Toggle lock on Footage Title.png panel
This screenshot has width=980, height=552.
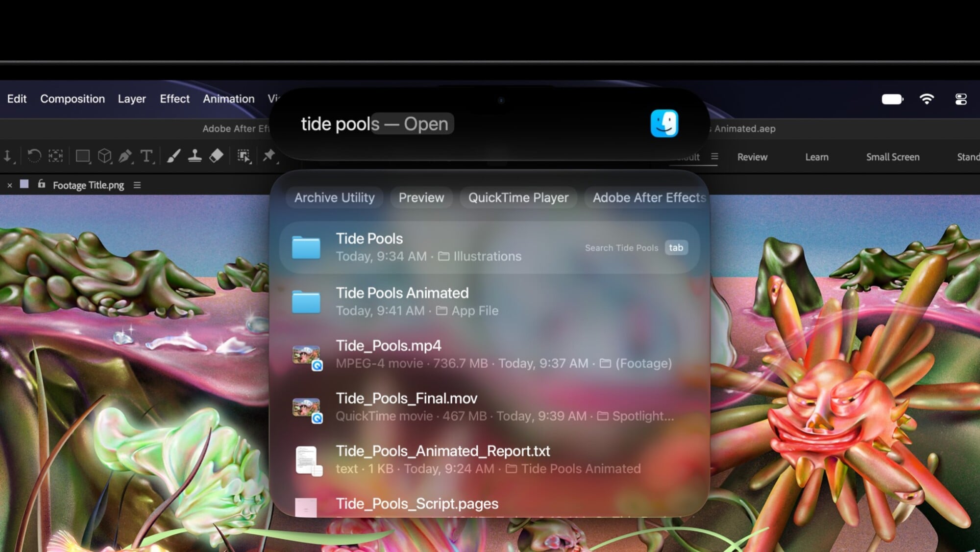tap(42, 184)
